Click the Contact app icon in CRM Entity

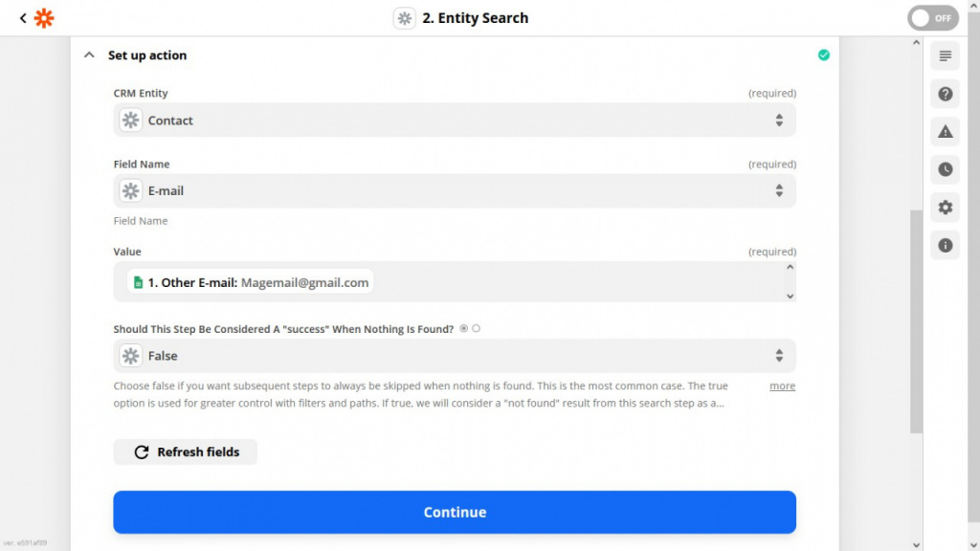tap(130, 120)
